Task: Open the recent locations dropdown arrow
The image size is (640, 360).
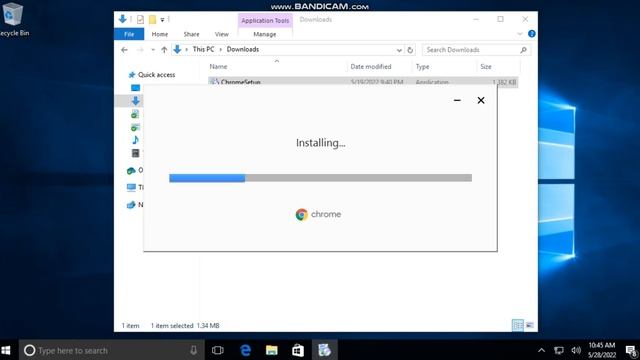Action: tap(153, 50)
